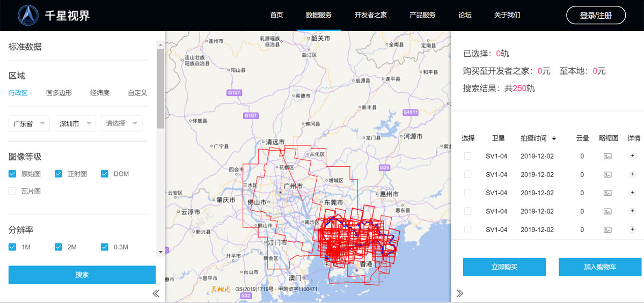Click the 千星视界 logo icon
This screenshot has height=303, width=644.
click(x=28, y=16)
